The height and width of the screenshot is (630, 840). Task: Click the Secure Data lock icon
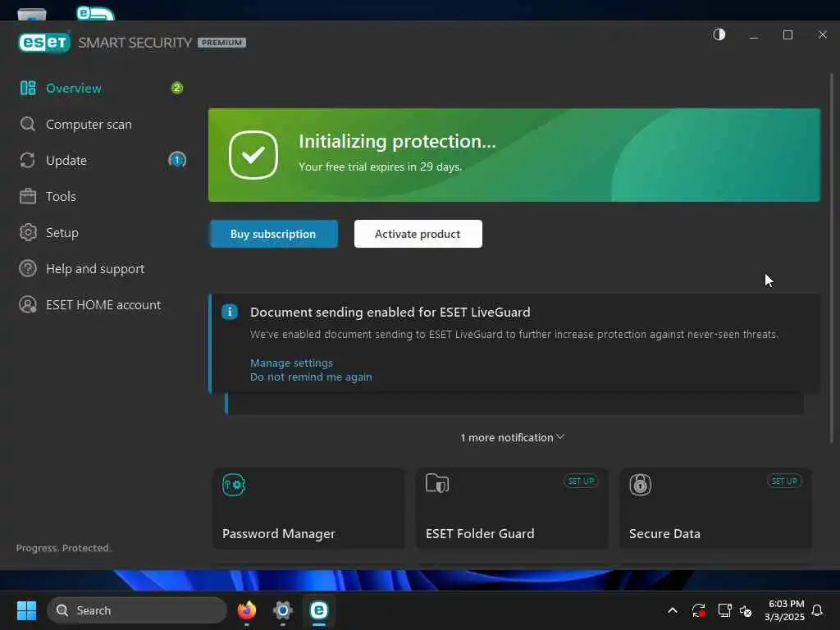coord(640,485)
